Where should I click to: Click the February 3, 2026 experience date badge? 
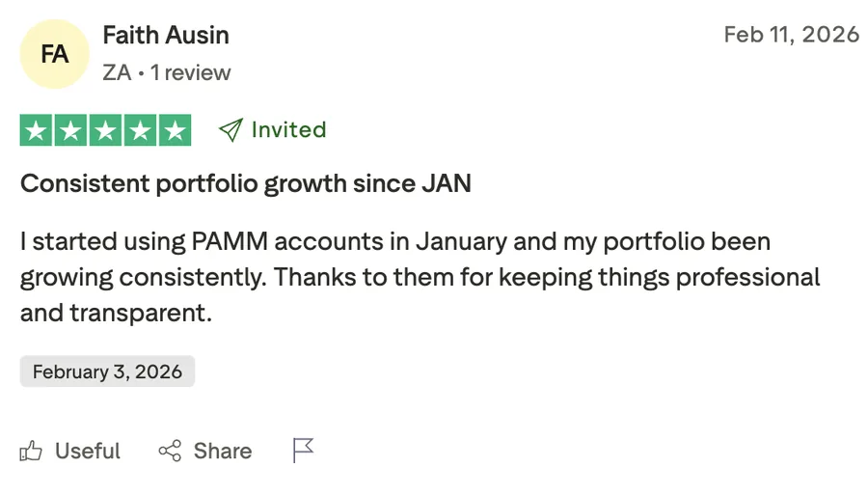107,371
